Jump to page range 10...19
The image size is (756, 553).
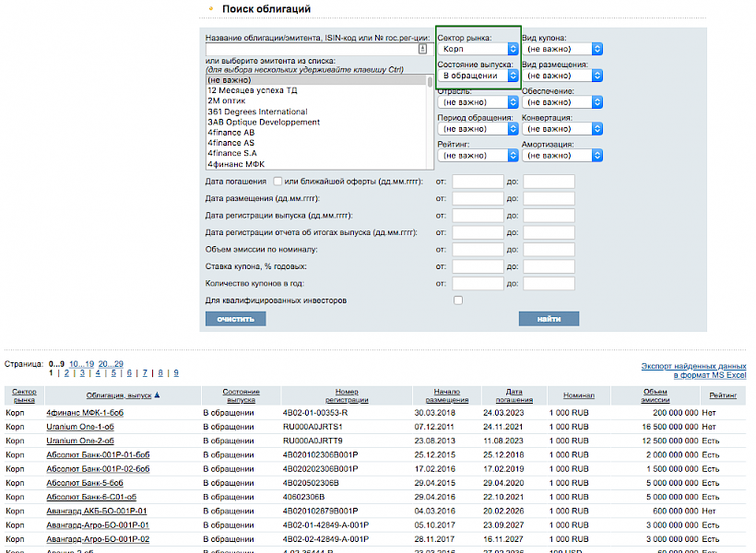coord(81,364)
